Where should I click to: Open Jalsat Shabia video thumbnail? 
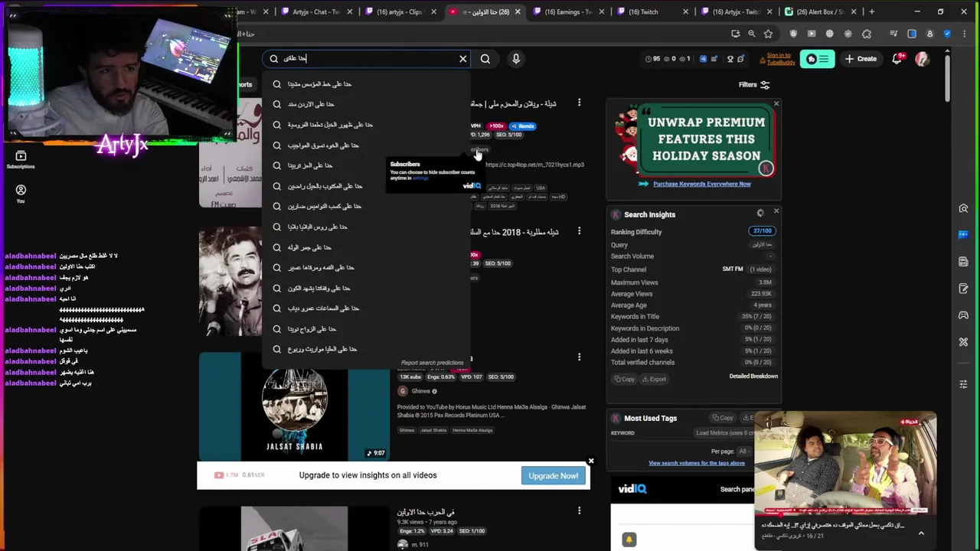295,406
